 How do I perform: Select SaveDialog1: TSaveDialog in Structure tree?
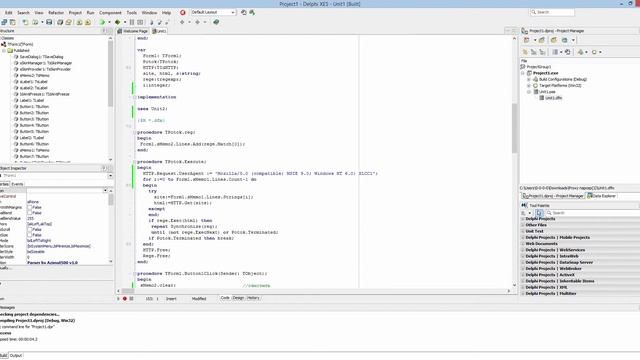[x=41, y=57]
